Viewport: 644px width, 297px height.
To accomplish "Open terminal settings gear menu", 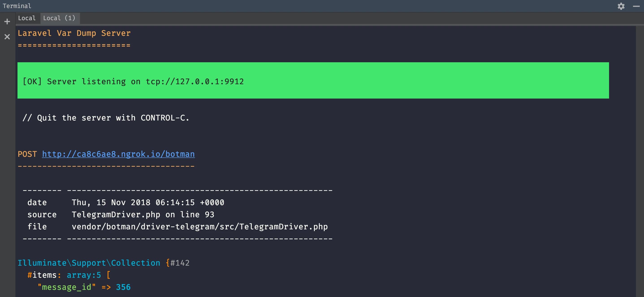I will [621, 6].
